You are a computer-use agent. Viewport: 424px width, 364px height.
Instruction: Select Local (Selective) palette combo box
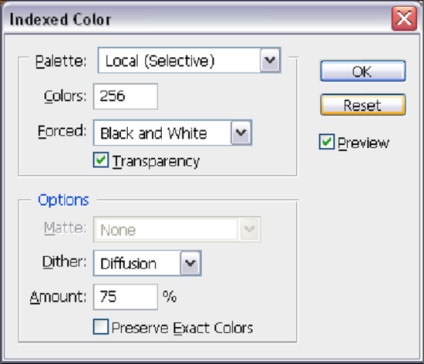click(189, 60)
